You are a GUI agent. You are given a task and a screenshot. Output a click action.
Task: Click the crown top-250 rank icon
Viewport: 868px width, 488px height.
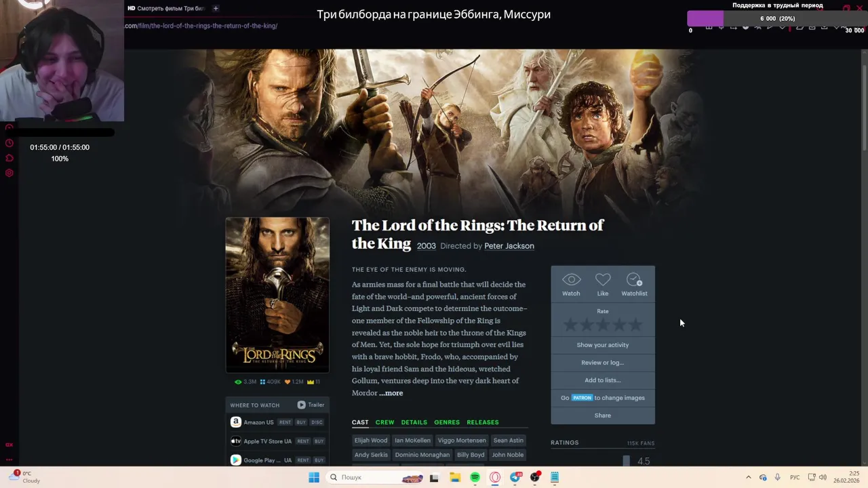[310, 382]
